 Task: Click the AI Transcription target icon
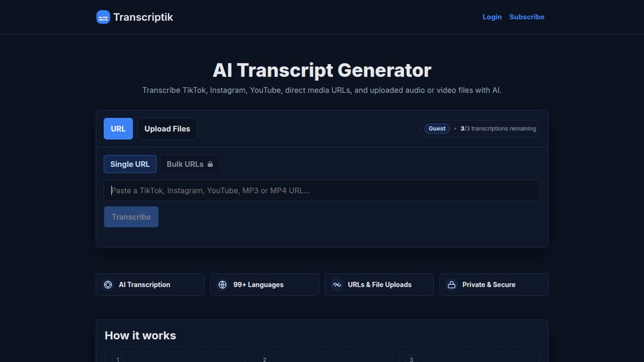[x=108, y=285]
